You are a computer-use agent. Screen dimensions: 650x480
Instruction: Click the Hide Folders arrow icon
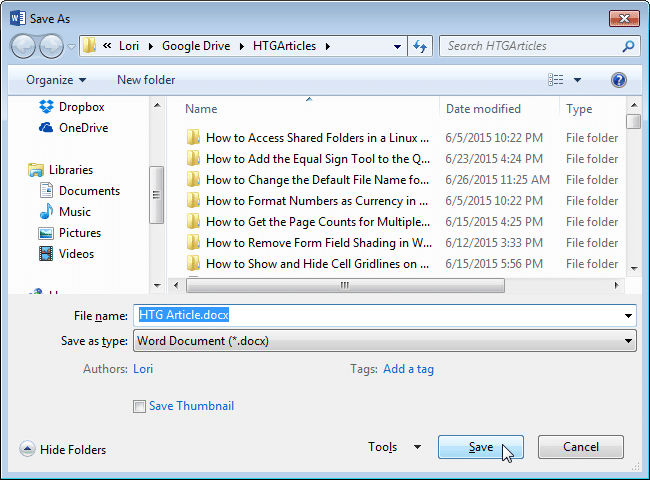pyautogui.click(x=27, y=450)
